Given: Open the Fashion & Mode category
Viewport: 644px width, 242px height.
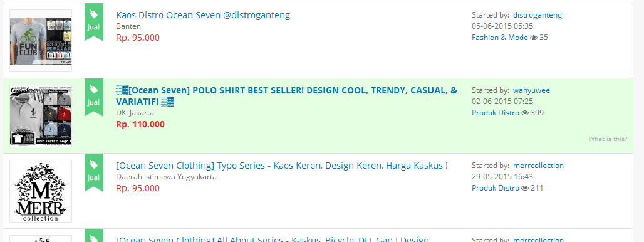Looking at the screenshot, I should point(500,38).
